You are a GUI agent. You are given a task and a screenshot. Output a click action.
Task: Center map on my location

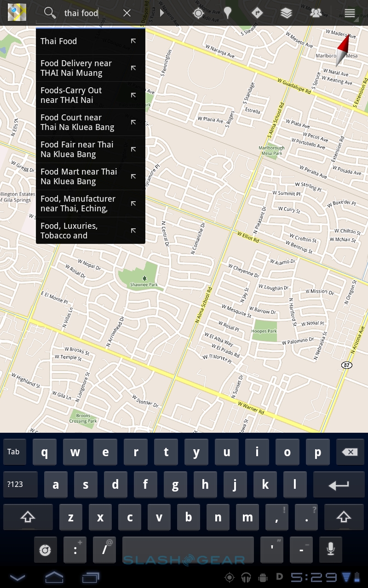198,13
